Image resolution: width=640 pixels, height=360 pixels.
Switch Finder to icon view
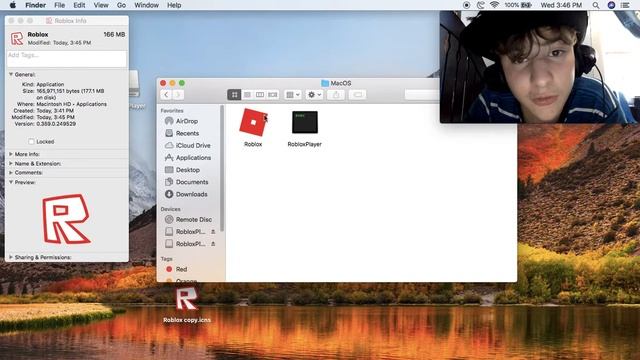234,95
